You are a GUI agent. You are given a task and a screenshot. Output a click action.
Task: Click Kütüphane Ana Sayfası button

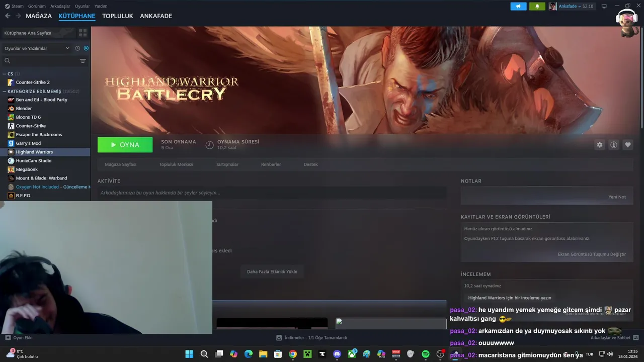tap(39, 33)
